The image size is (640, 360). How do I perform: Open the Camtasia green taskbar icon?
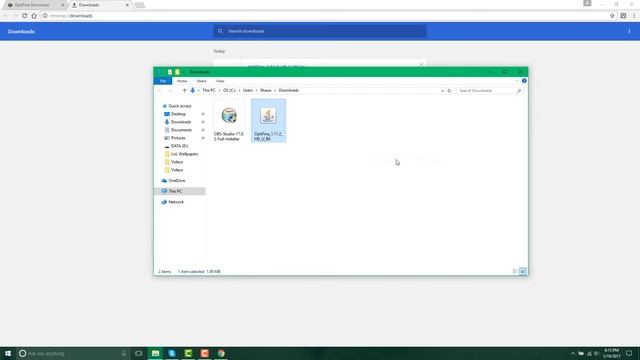(188, 353)
